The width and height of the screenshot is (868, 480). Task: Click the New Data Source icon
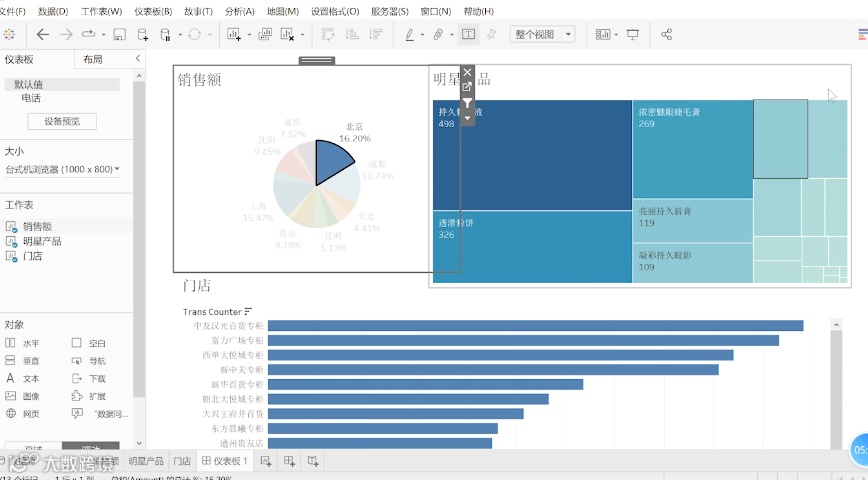point(142,34)
